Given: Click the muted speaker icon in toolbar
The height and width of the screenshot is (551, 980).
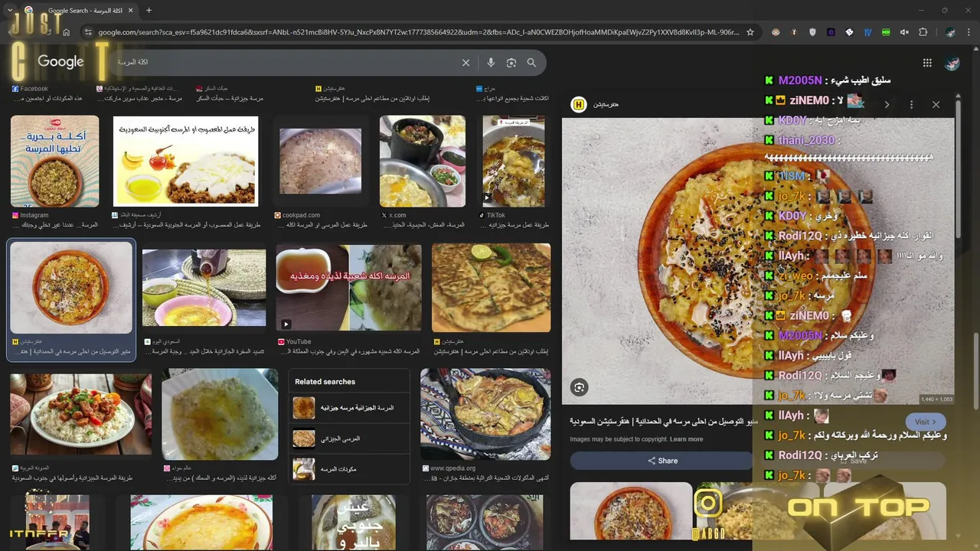Looking at the screenshot, I should pos(904,32).
